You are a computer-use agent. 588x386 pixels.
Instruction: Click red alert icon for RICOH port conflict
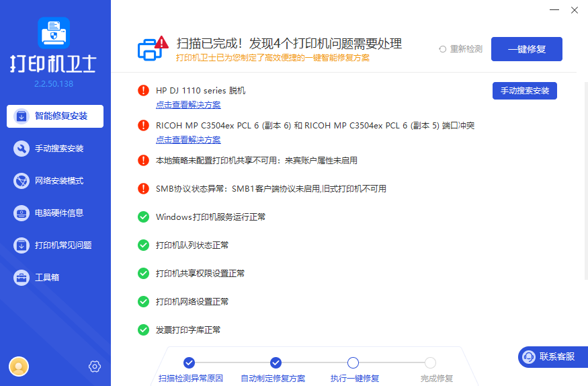143,125
